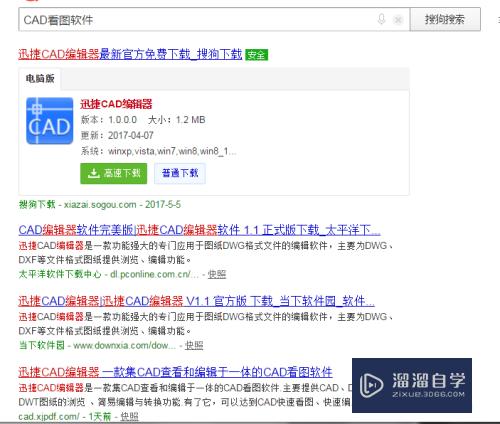Viewport: 500px width, 424px height.
Task: Open the 迅捷CAD编辑器 V1.1 官方版 当下软件园 result
Action: (x=196, y=301)
